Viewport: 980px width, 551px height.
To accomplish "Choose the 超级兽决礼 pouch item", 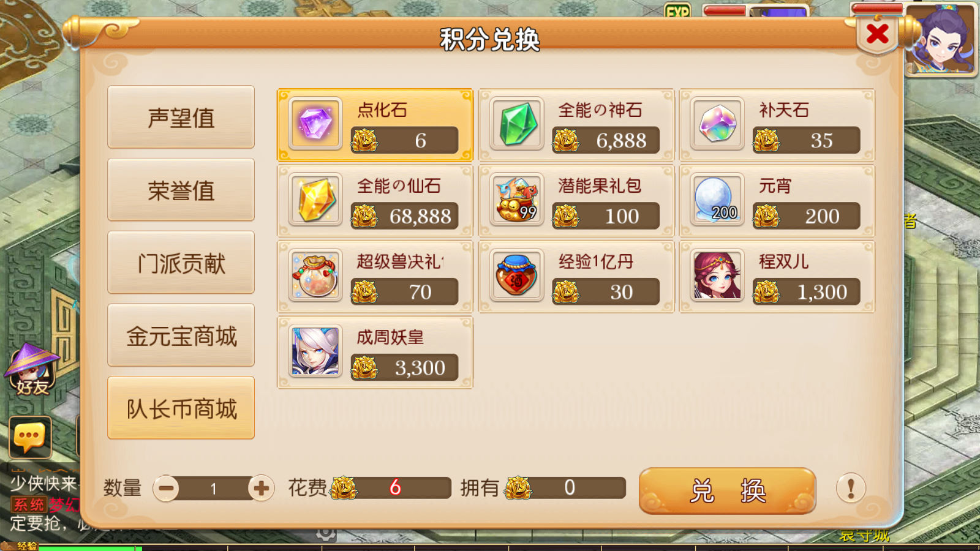I will [x=315, y=276].
